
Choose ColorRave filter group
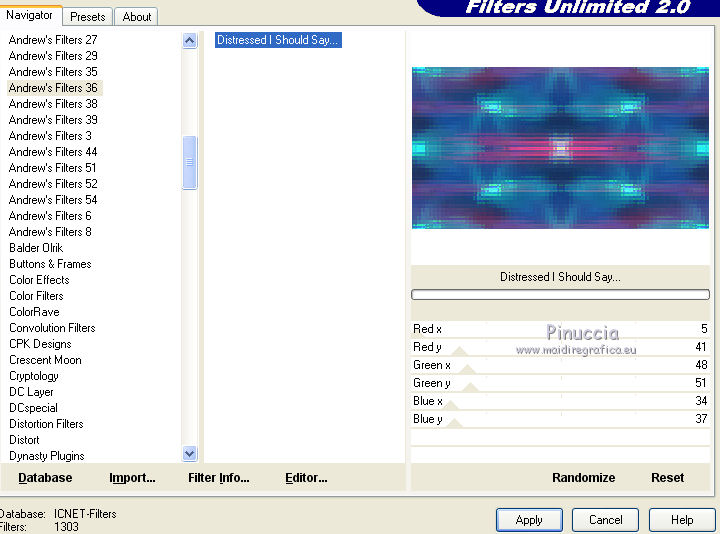[x=34, y=312]
